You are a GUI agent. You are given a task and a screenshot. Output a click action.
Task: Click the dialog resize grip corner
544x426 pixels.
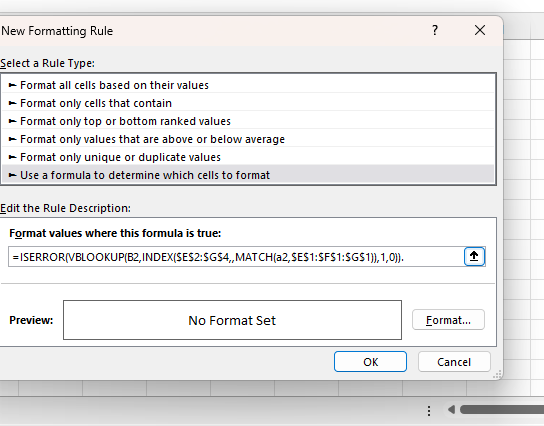click(x=498, y=374)
